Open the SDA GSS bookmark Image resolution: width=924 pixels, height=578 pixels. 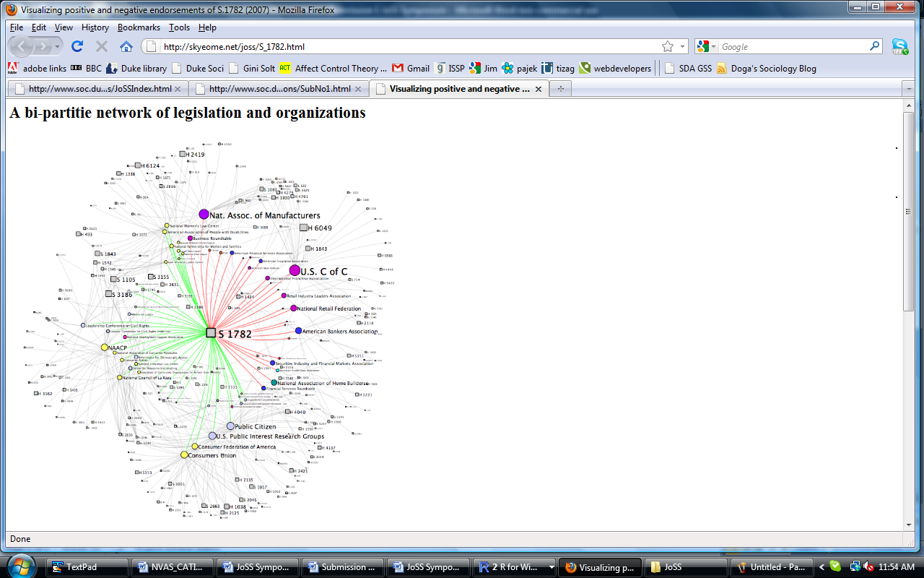(x=688, y=69)
